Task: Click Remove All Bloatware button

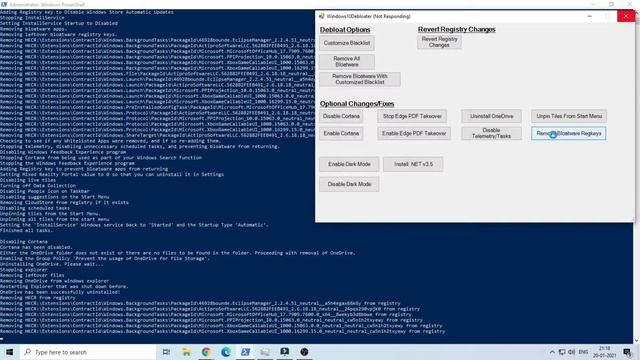Action: (347, 62)
